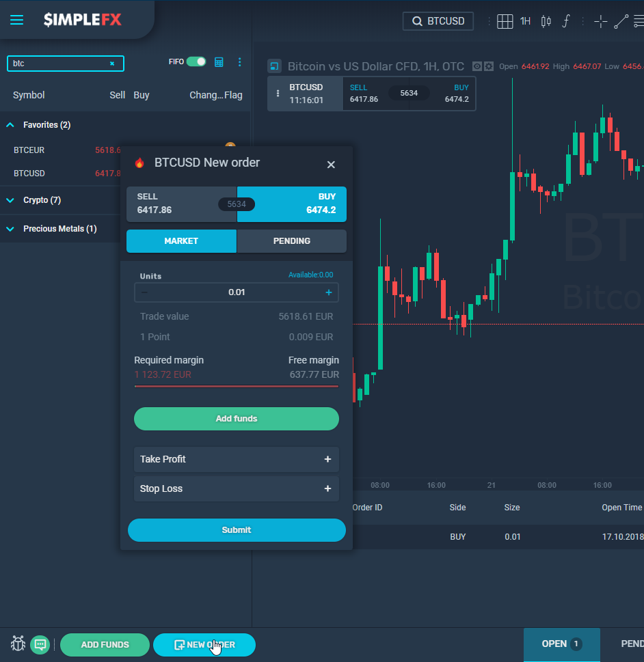Select the crosshair cursor tool
Image resolution: width=644 pixels, height=662 pixels.
click(600, 21)
